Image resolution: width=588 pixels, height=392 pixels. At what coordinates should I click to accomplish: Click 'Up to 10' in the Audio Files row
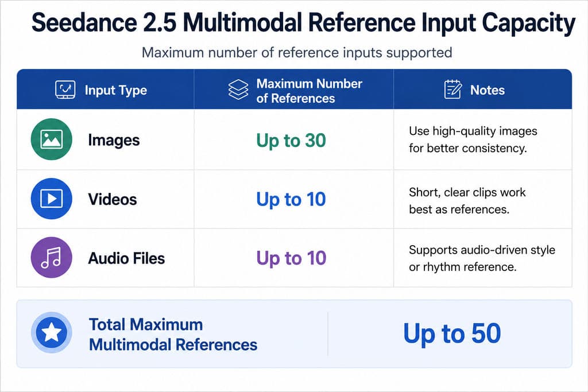291,258
